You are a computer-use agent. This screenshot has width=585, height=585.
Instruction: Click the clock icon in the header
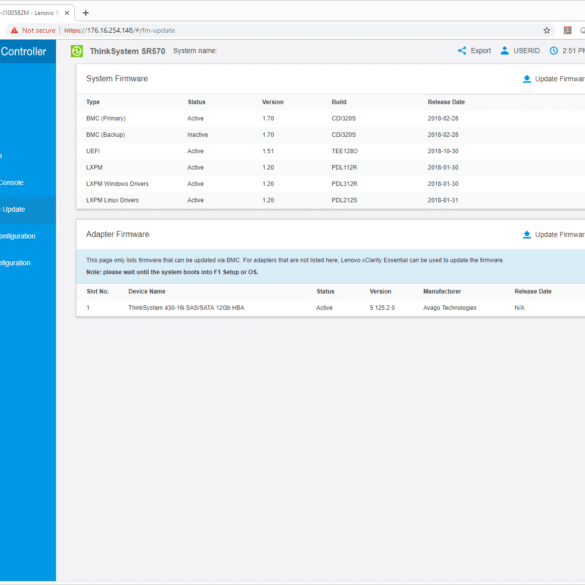pyautogui.click(x=554, y=51)
